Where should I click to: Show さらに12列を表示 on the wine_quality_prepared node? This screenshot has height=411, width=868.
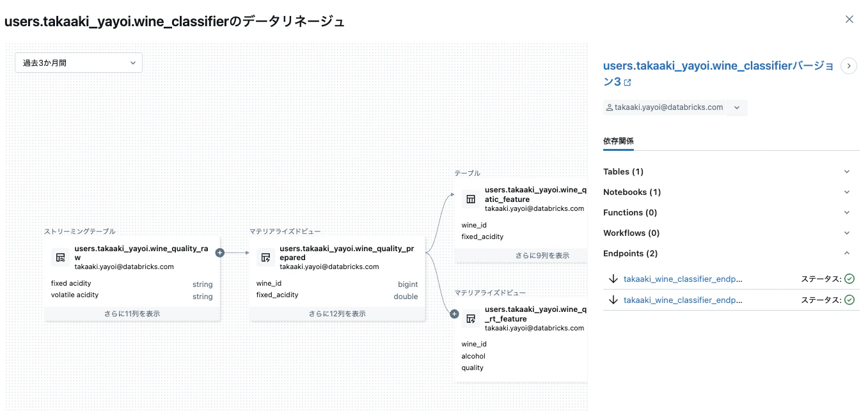[337, 314]
